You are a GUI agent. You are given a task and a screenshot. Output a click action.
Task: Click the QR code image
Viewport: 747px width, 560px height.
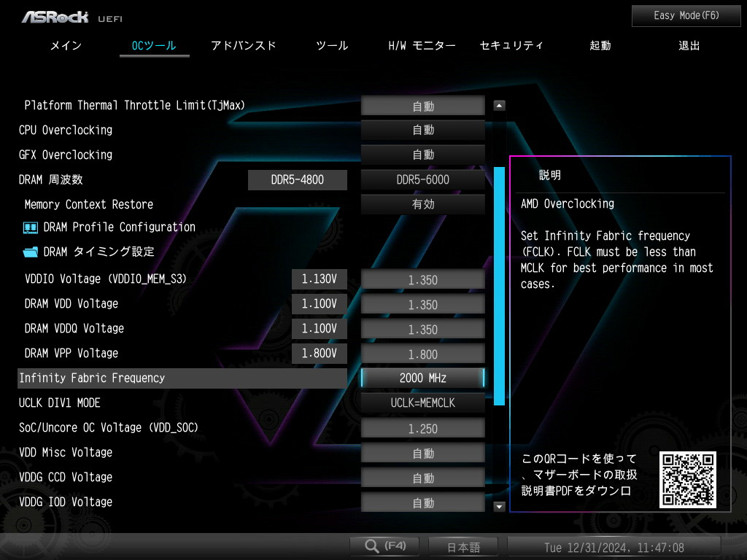[687, 480]
